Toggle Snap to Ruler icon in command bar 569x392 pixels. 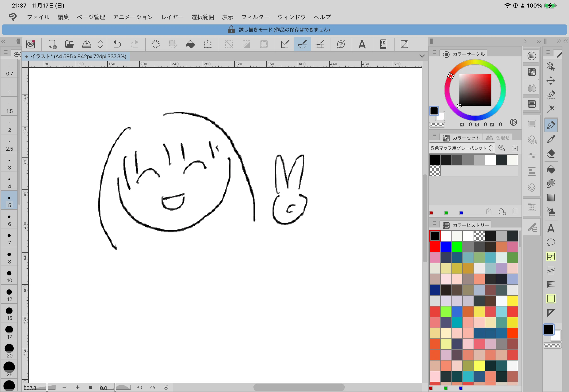tap(285, 44)
